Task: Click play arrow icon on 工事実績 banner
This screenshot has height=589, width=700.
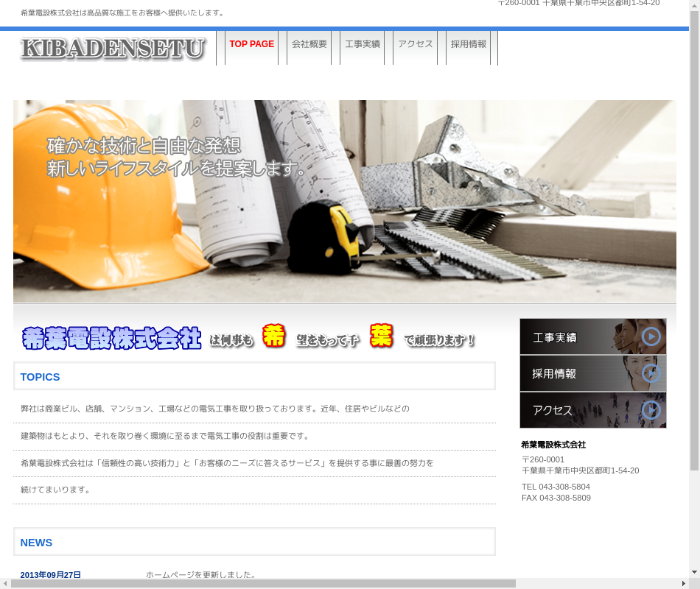Action: tap(651, 337)
